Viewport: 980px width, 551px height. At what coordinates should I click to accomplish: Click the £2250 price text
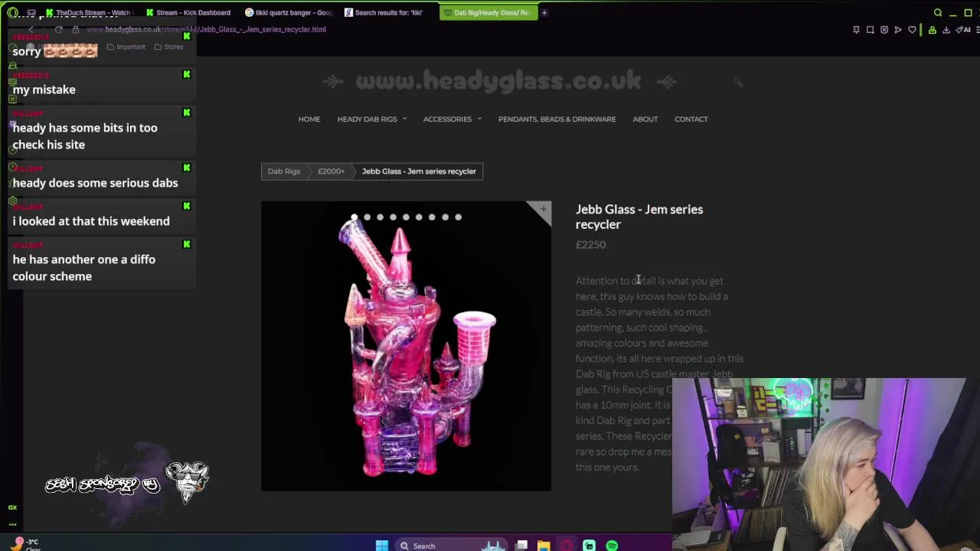click(590, 245)
